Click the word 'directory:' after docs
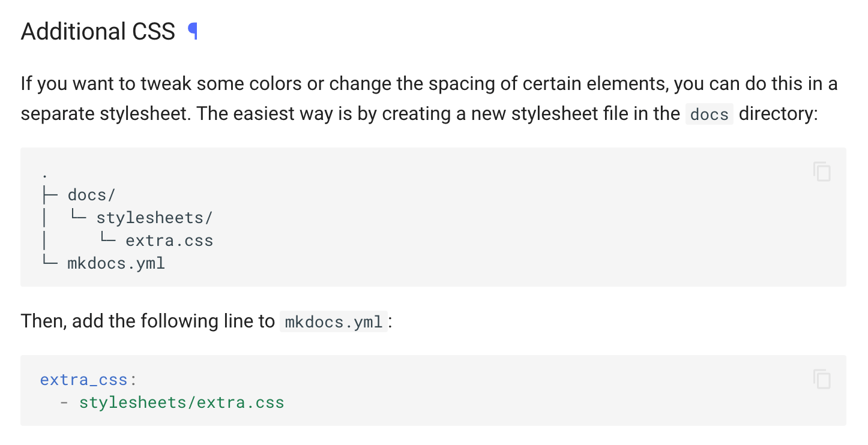This screenshot has width=868, height=445. pyautogui.click(x=779, y=114)
